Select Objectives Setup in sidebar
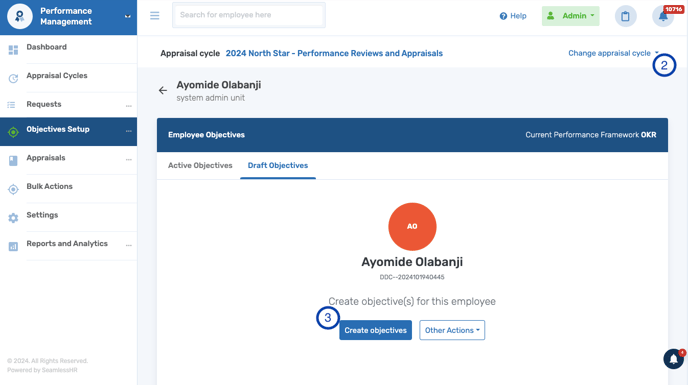688x385 pixels. (58, 129)
